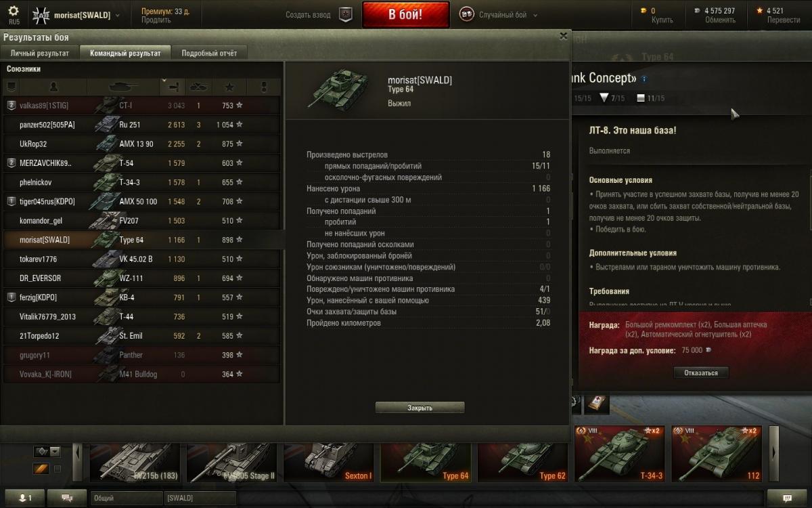The height and width of the screenshot is (508, 812).
Task: Expand the morisat[SWALD] account dropdown
Action: pyautogui.click(x=118, y=15)
